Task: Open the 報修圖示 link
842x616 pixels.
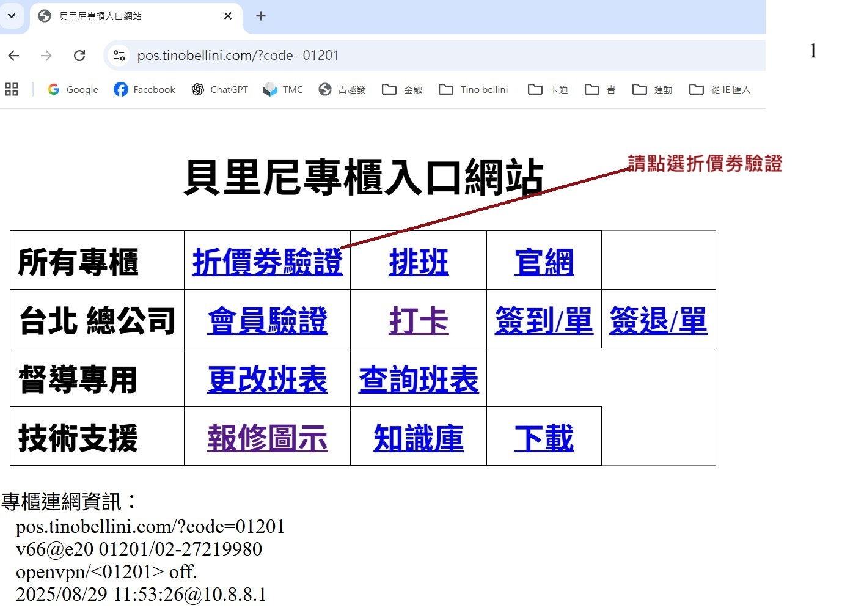Action: click(x=267, y=438)
